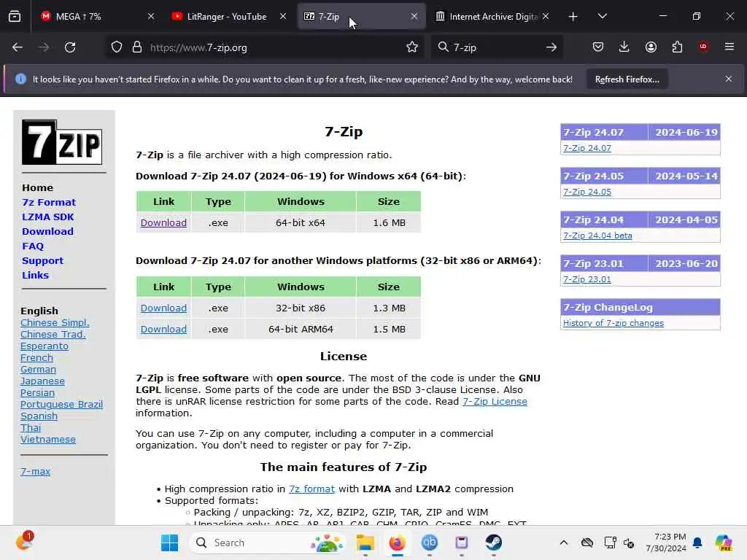
Task: Open the FAQ sidebar link
Action: click(33, 246)
